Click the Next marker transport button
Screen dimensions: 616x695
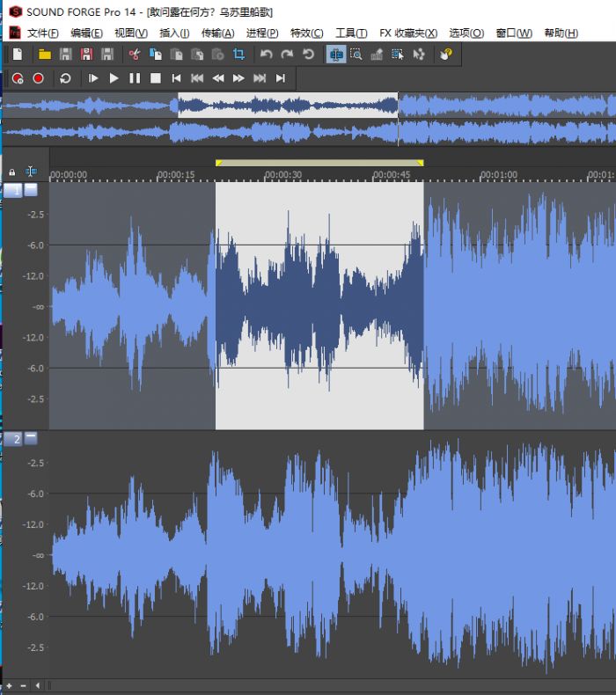tap(260, 78)
